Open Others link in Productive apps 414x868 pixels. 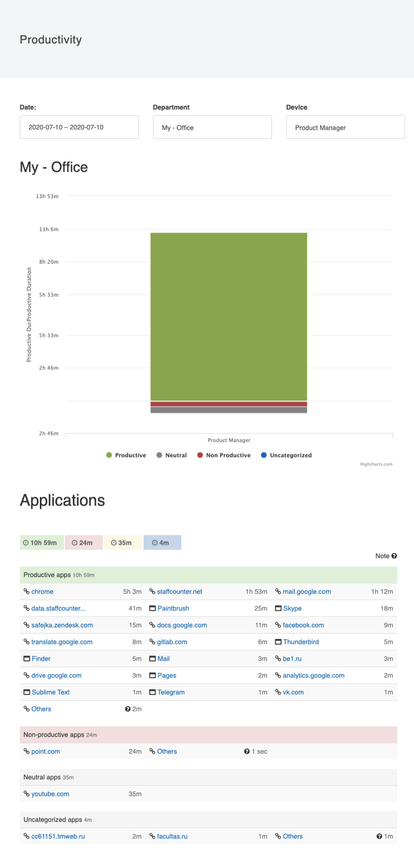[41, 709]
